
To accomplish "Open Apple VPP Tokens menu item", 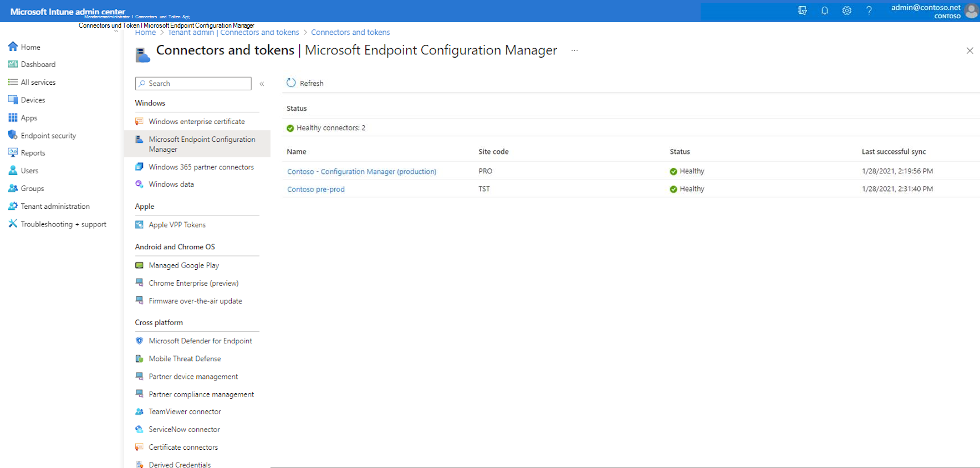I will [x=177, y=225].
